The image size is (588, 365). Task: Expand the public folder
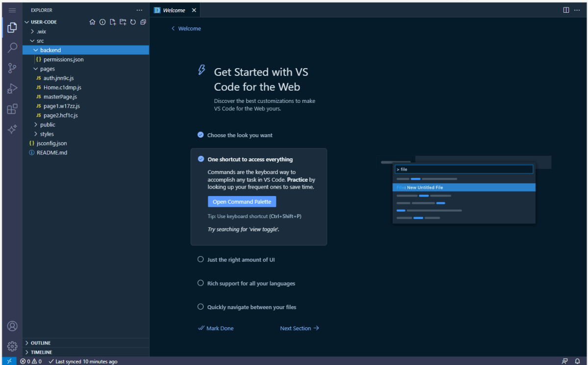point(86,124)
